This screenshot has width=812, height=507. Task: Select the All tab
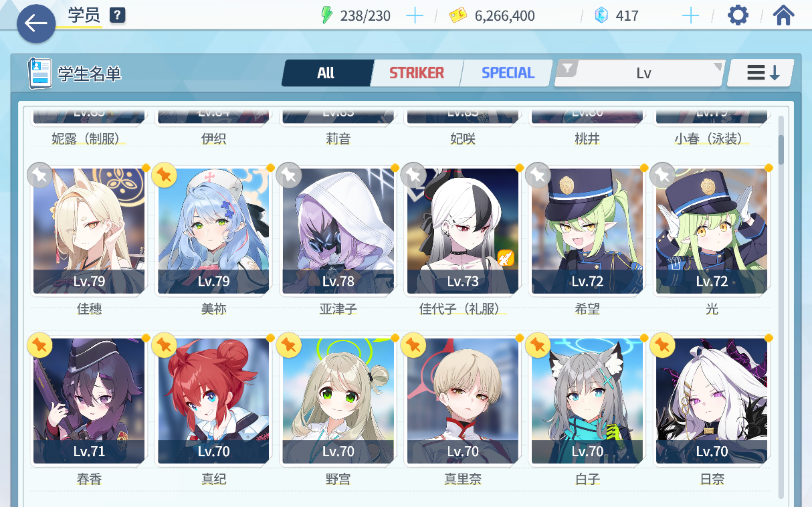(326, 73)
